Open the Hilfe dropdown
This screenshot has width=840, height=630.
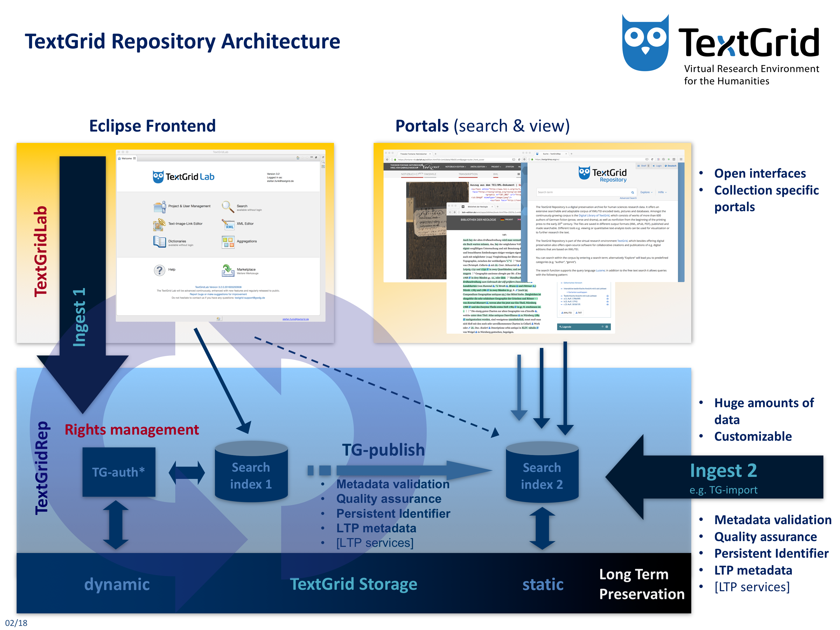tap(661, 192)
